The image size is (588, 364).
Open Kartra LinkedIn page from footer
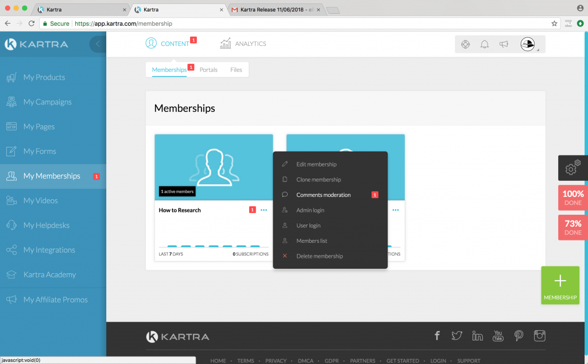point(477,335)
